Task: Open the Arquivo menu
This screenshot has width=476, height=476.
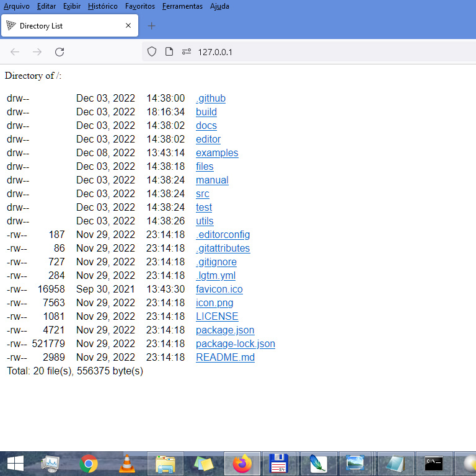Action: pyautogui.click(x=17, y=6)
